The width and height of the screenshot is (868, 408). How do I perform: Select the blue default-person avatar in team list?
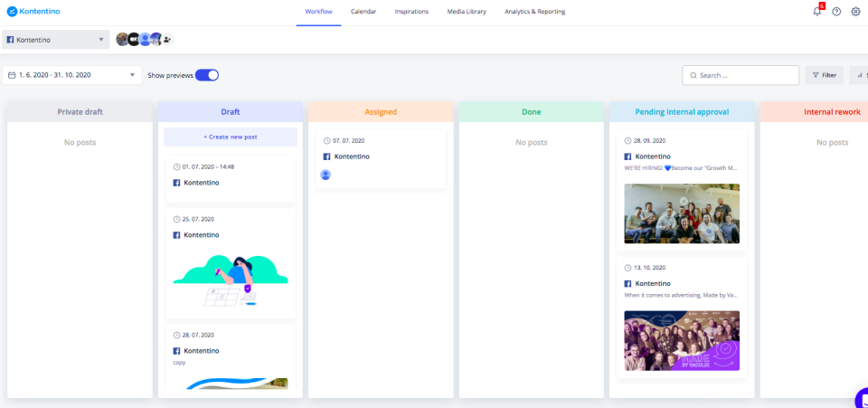point(145,39)
